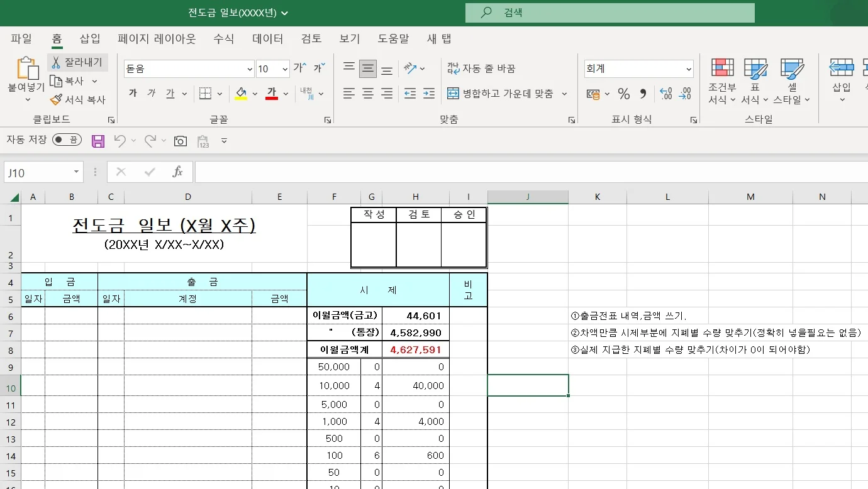Toggle bold 가 formatting
868x489 pixels.
tap(133, 94)
